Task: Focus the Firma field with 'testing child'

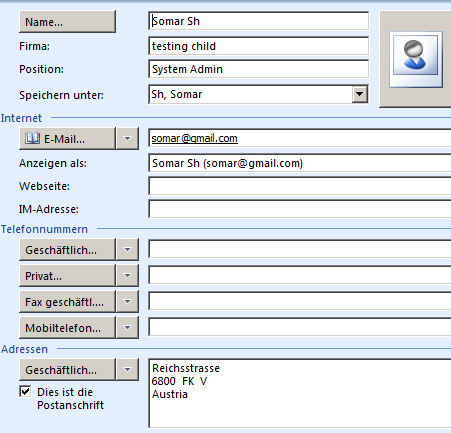Action: [259, 46]
